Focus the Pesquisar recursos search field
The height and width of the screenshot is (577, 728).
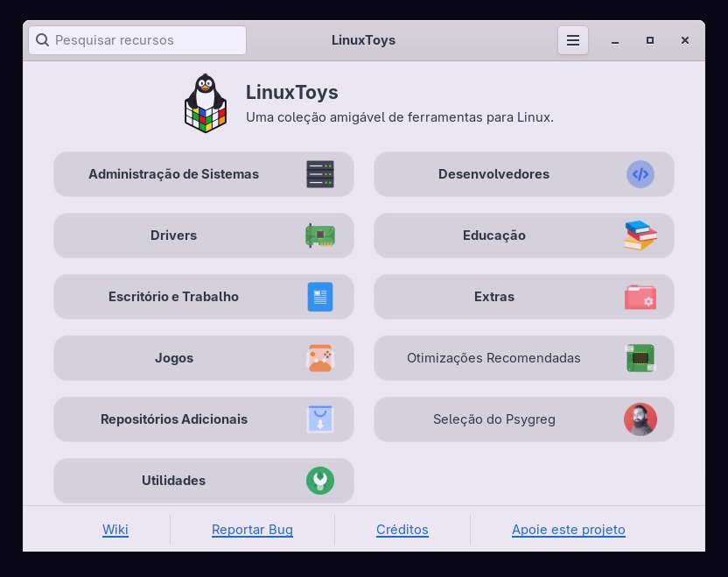(x=137, y=40)
